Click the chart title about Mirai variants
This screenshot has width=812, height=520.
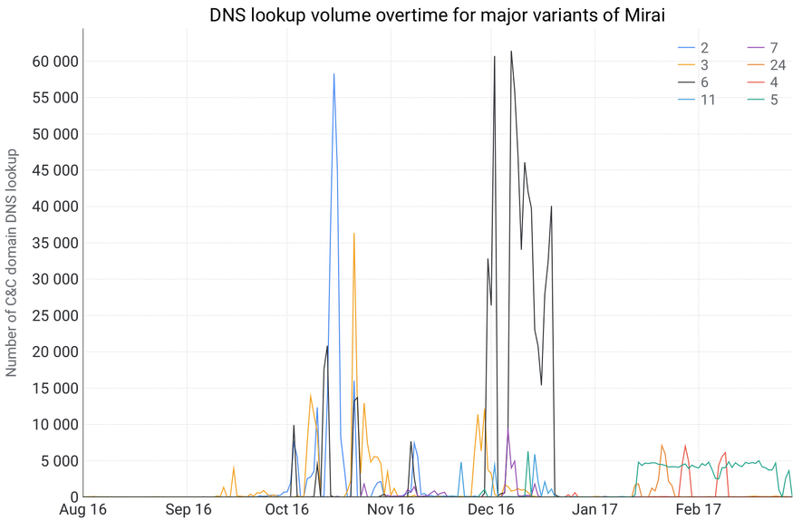coord(437,15)
